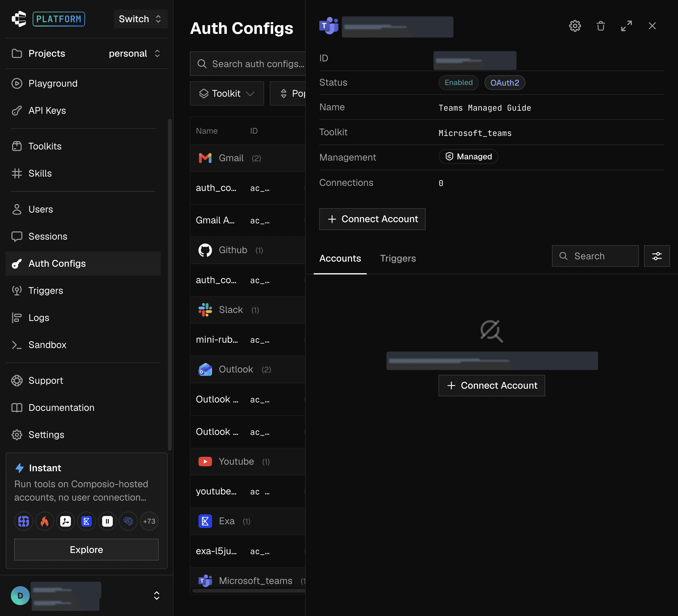This screenshot has width=678, height=616.
Task: Delete auth config with trash icon
Action: [601, 26]
